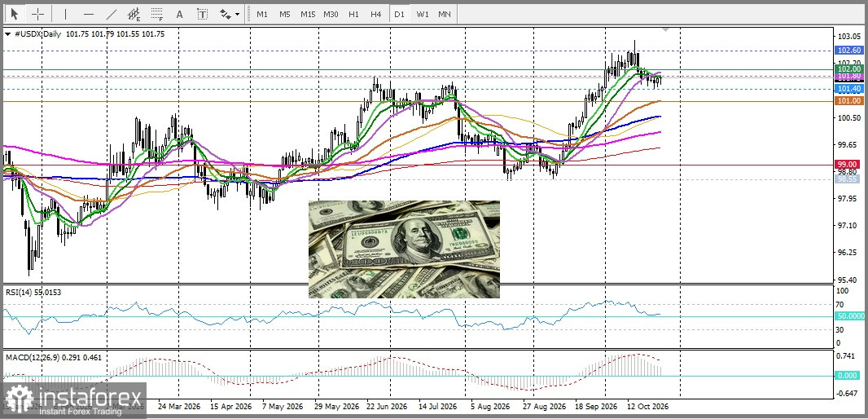Switch chart to M30 timeframe
This screenshot has width=868, height=419.
coord(331,15)
